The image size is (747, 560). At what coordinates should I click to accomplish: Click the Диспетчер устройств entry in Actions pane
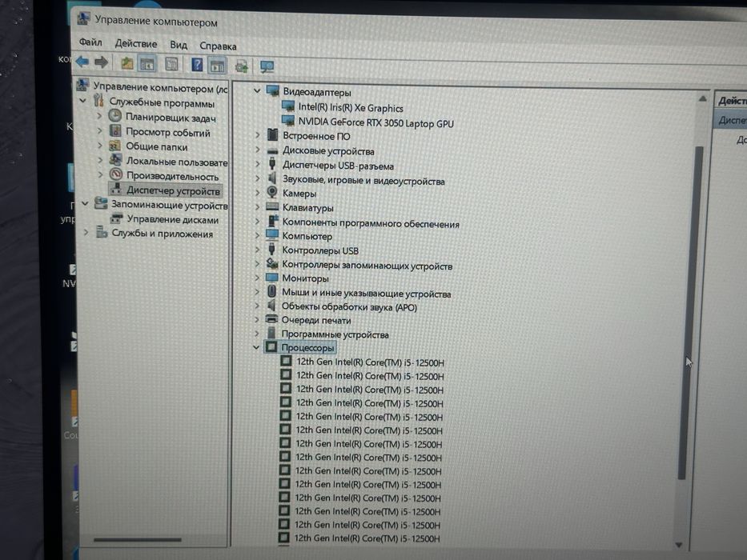(x=730, y=121)
